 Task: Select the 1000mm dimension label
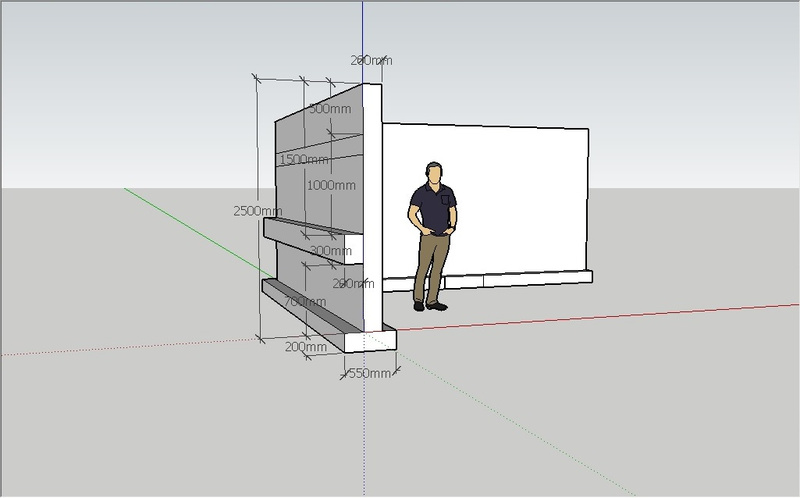tap(331, 185)
